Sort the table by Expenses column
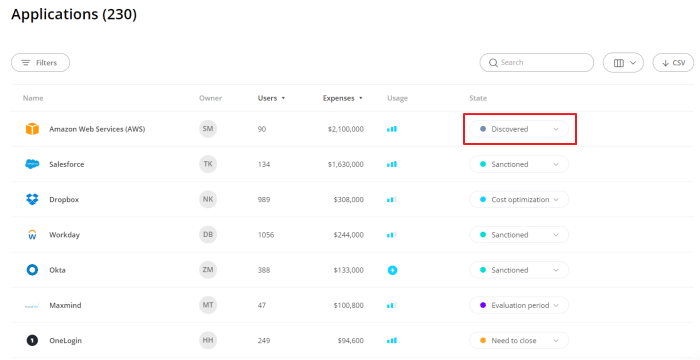700x360 pixels. point(342,98)
